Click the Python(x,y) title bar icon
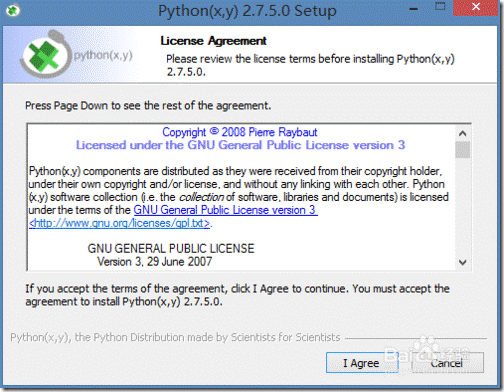Screen dimensions: 504x392 [x=13, y=10]
